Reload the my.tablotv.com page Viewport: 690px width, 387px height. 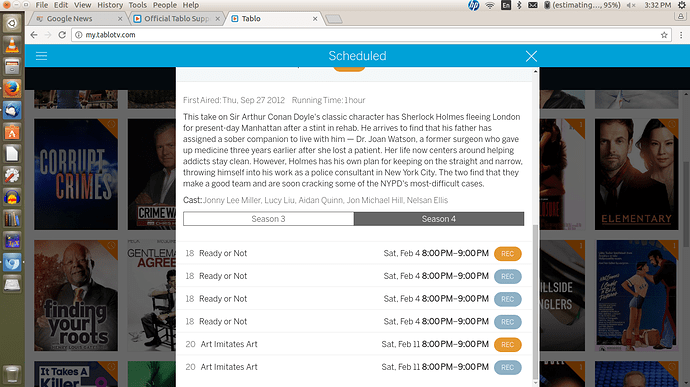pyautogui.click(x=62, y=35)
